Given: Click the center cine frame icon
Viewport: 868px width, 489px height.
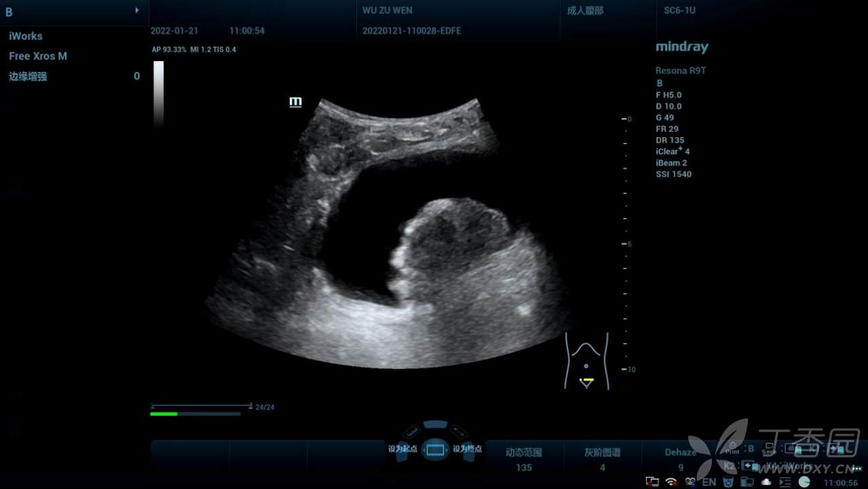Looking at the screenshot, I should point(435,449).
